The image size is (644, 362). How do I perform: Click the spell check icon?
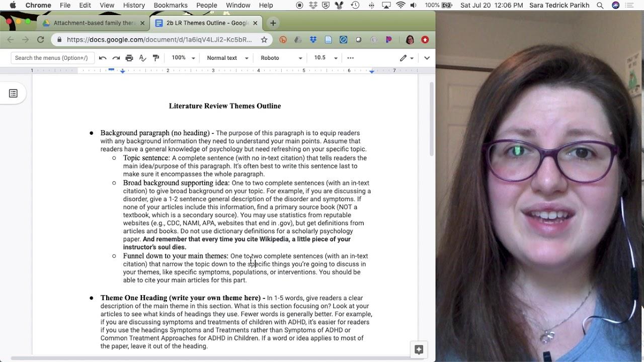142,58
